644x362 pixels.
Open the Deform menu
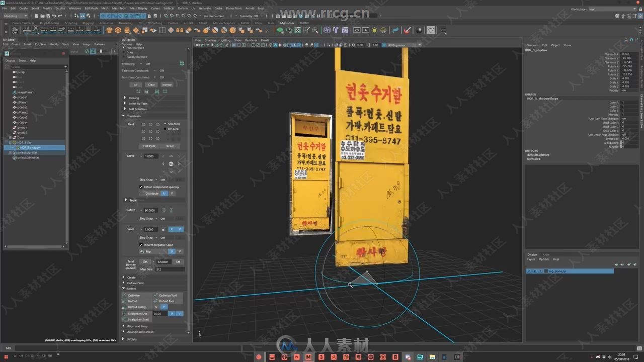[183, 8]
